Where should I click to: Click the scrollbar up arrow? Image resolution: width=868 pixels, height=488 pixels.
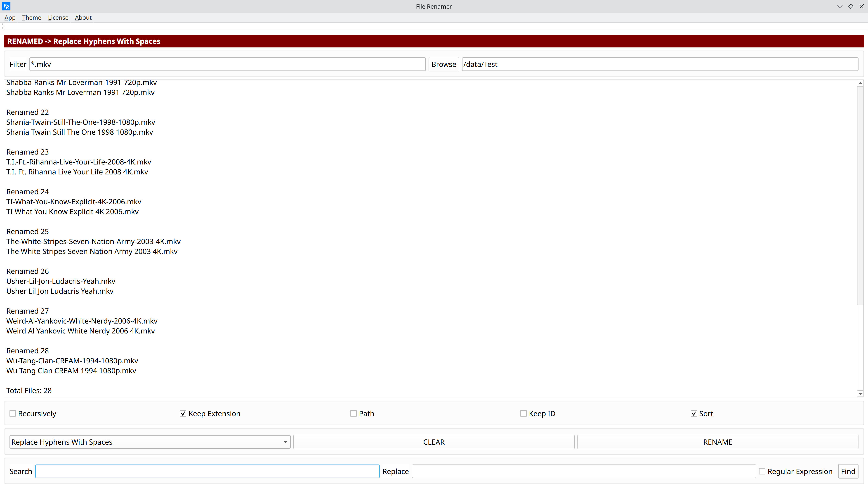[x=860, y=83]
